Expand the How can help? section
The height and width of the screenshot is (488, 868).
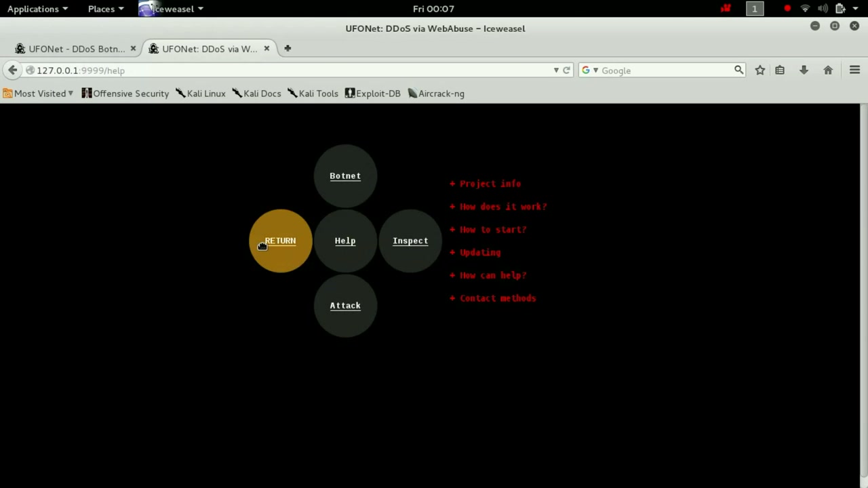pyautogui.click(x=488, y=275)
